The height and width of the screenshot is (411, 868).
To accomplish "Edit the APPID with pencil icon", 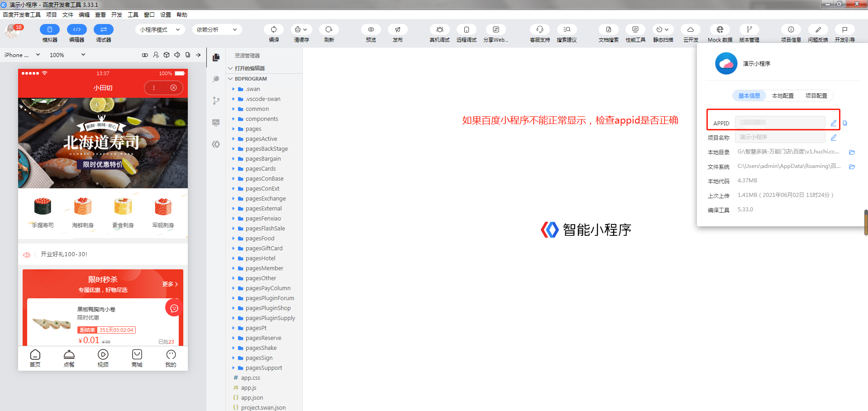I will 834,123.
